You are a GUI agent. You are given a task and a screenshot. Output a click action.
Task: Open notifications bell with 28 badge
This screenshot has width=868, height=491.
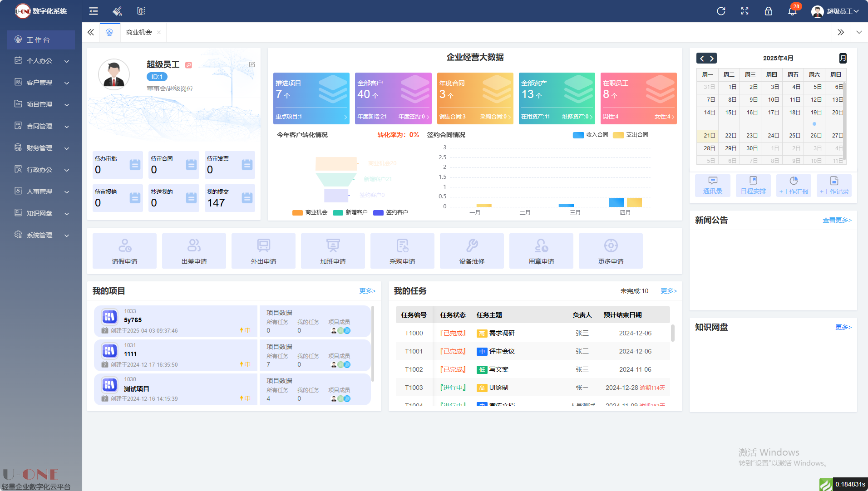coord(793,11)
